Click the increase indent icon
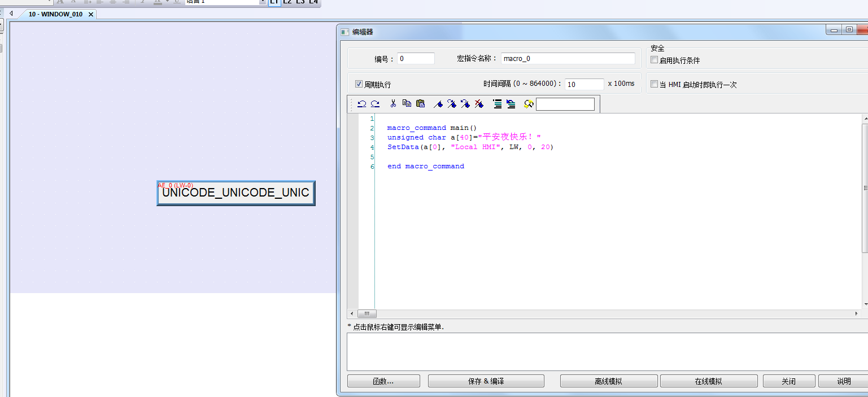Viewport: 868px width, 397px height. (x=497, y=104)
